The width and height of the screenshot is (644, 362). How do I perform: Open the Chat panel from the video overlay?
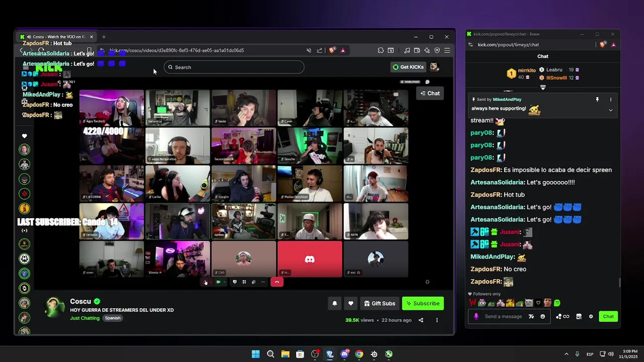[x=430, y=94]
